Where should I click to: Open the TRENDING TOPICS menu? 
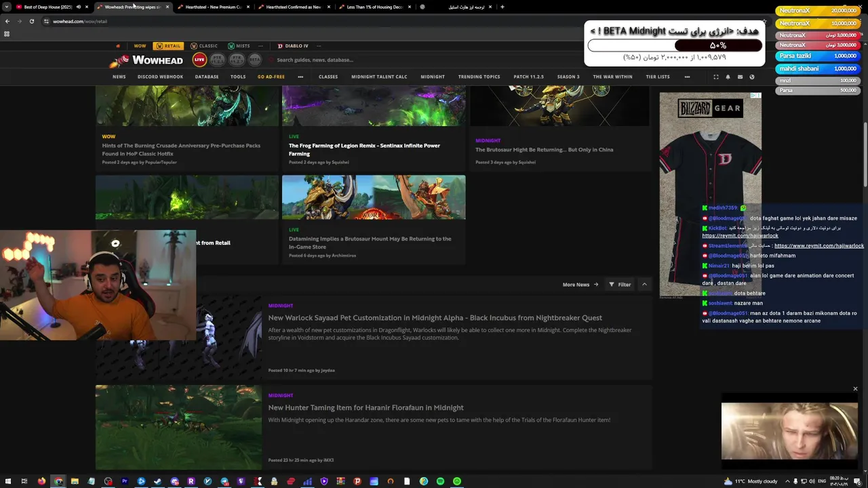479,77
